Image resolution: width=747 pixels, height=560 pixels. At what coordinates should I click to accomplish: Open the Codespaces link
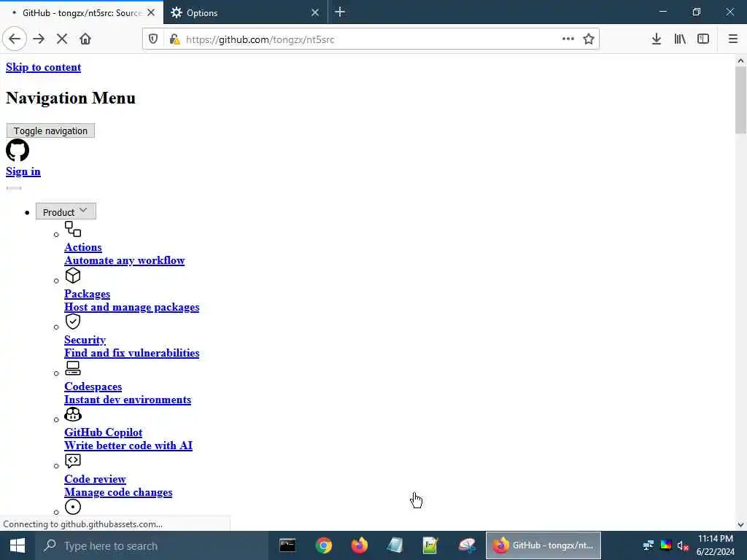point(93,386)
